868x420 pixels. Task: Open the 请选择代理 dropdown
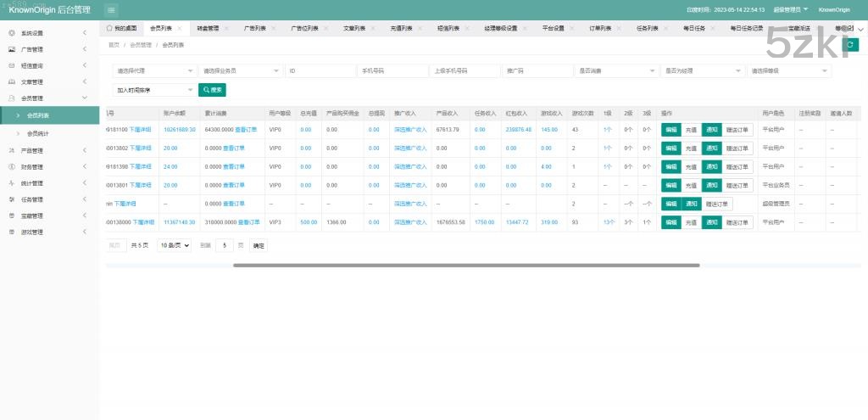[154, 71]
